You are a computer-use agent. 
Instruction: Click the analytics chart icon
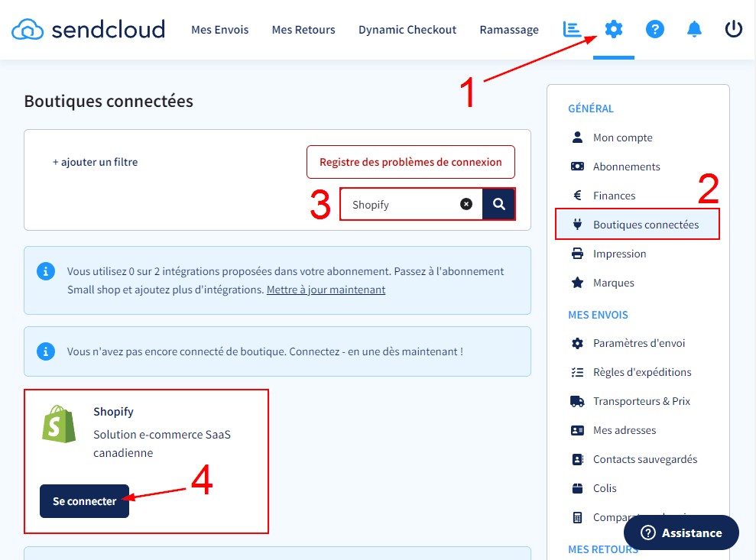(x=573, y=30)
